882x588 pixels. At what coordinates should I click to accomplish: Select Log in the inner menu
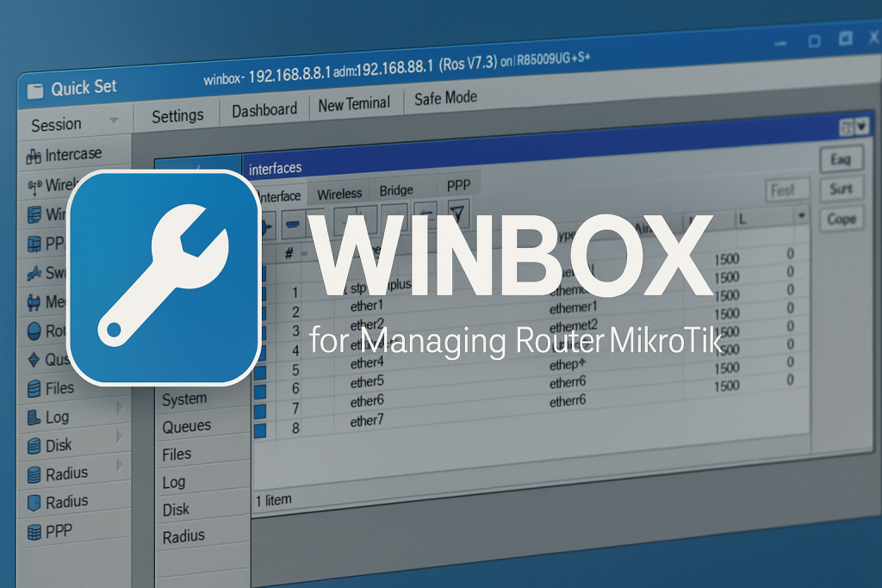pyautogui.click(x=173, y=482)
